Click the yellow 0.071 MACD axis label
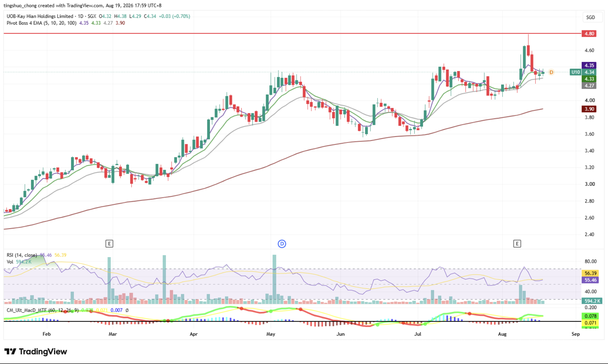This screenshot has height=364, width=608. [x=590, y=323]
